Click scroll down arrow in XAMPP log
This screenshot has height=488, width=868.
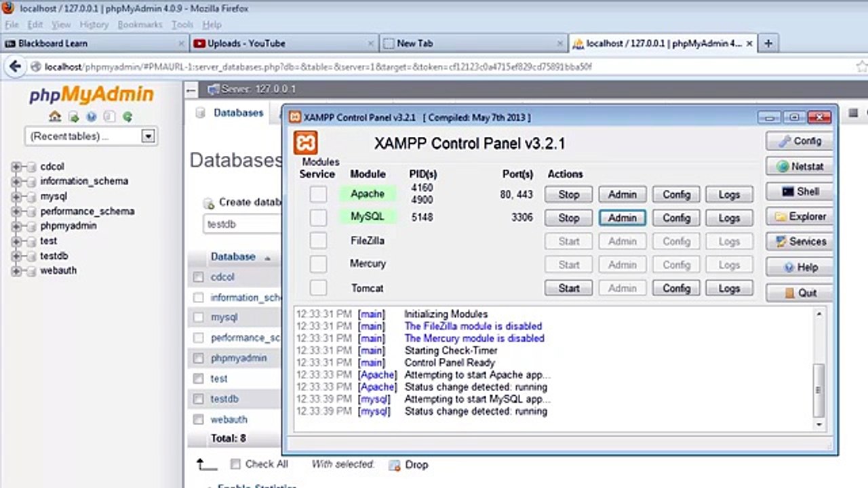pos(819,424)
